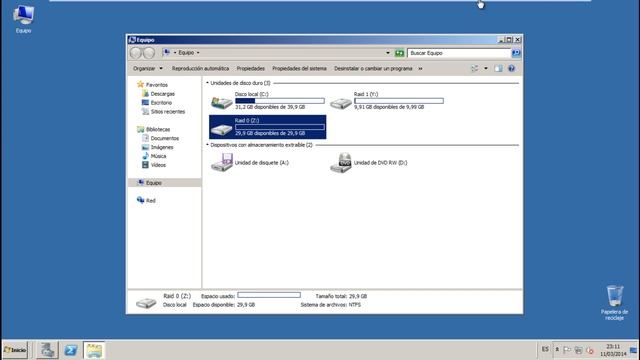This screenshot has height=360, width=640.
Task: Click Propiedades in toolbar
Action: click(251, 69)
